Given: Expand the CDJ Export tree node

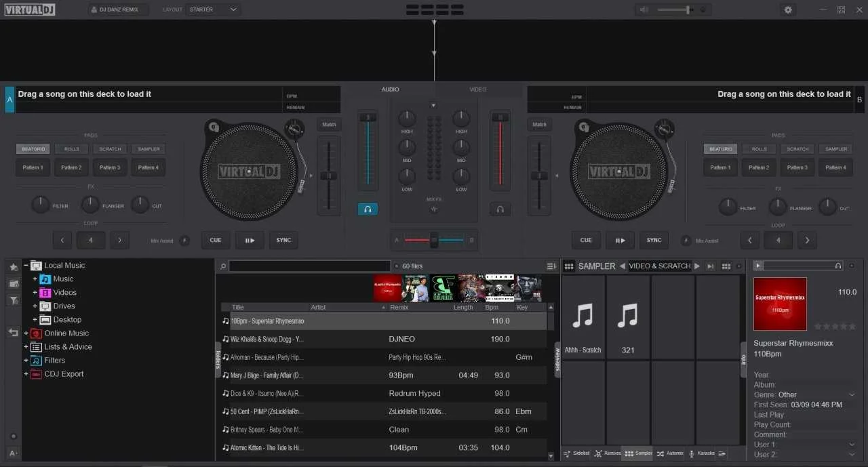Looking at the screenshot, I should pos(26,374).
